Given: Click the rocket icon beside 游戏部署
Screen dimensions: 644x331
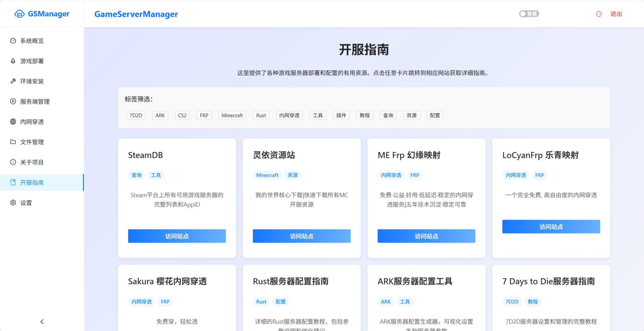Looking at the screenshot, I should (13, 61).
